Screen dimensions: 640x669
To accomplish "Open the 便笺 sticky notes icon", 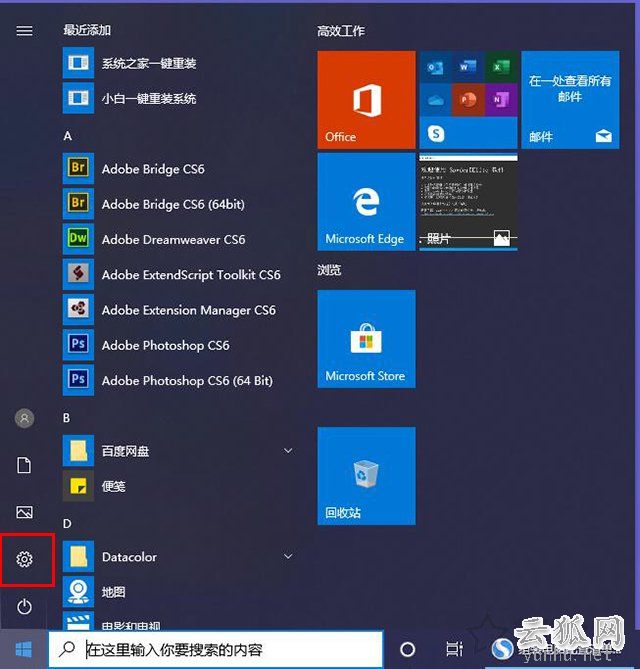I will coord(78,486).
